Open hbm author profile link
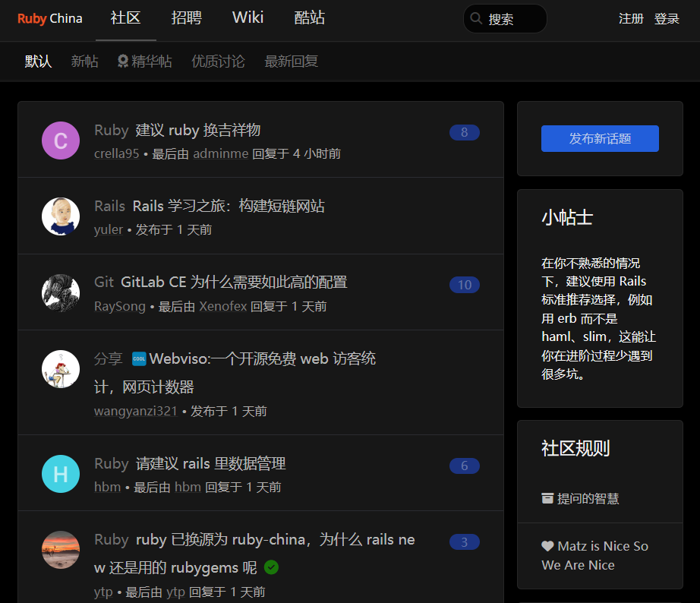This screenshot has width=700, height=603. coord(108,487)
